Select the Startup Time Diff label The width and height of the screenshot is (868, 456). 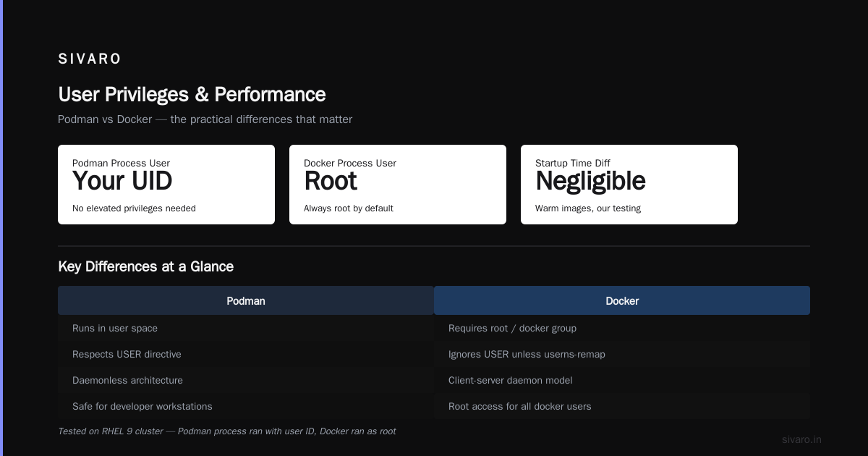573,164
